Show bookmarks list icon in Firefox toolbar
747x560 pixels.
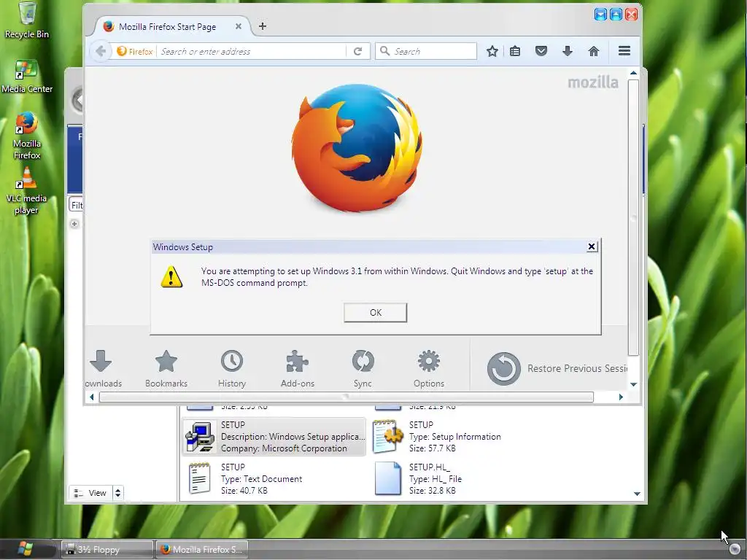515,51
